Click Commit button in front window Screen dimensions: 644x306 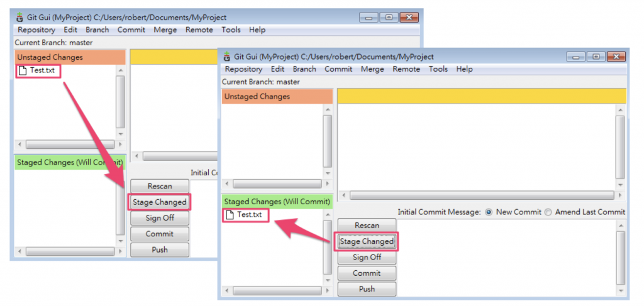pyautogui.click(x=367, y=273)
